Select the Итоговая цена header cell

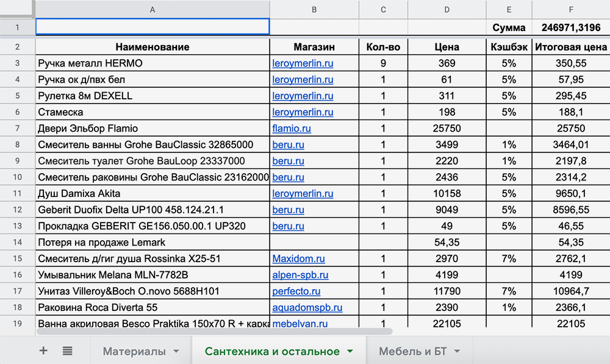coord(571,47)
